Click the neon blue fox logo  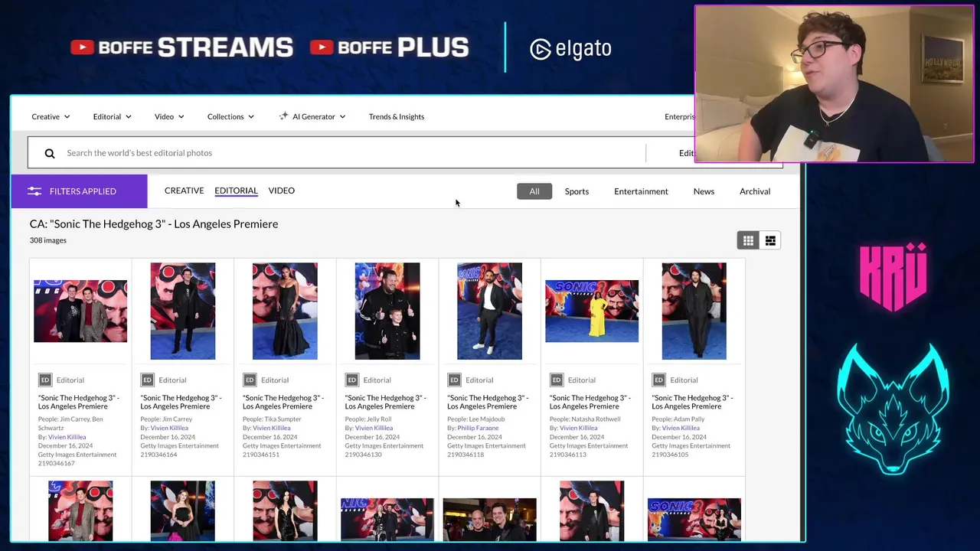(893, 409)
